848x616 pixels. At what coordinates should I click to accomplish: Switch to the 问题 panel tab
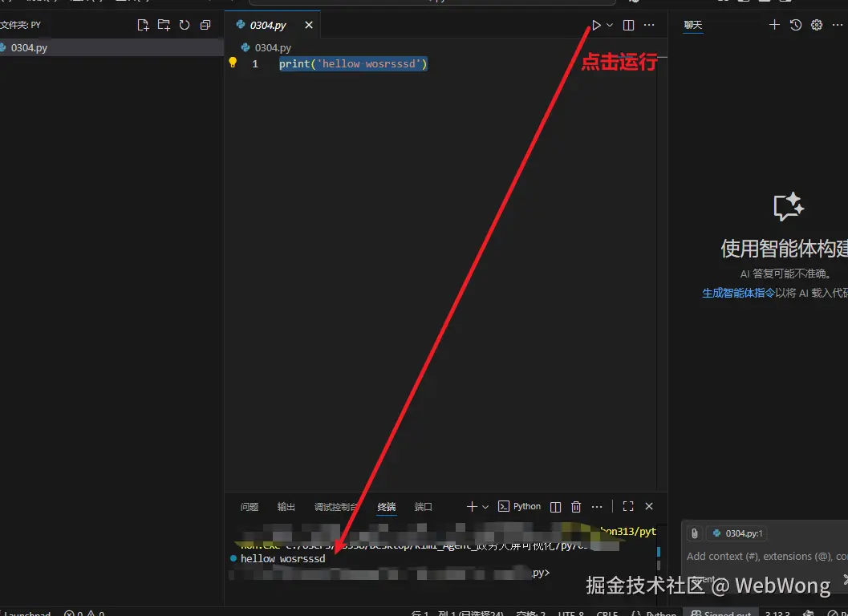pyautogui.click(x=249, y=506)
